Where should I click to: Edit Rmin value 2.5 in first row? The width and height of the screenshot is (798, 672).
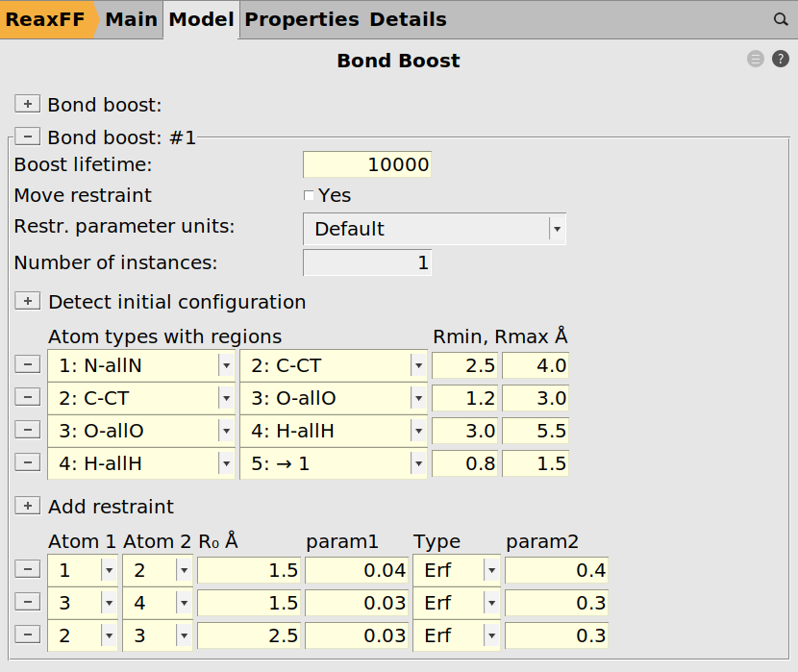[465, 365]
